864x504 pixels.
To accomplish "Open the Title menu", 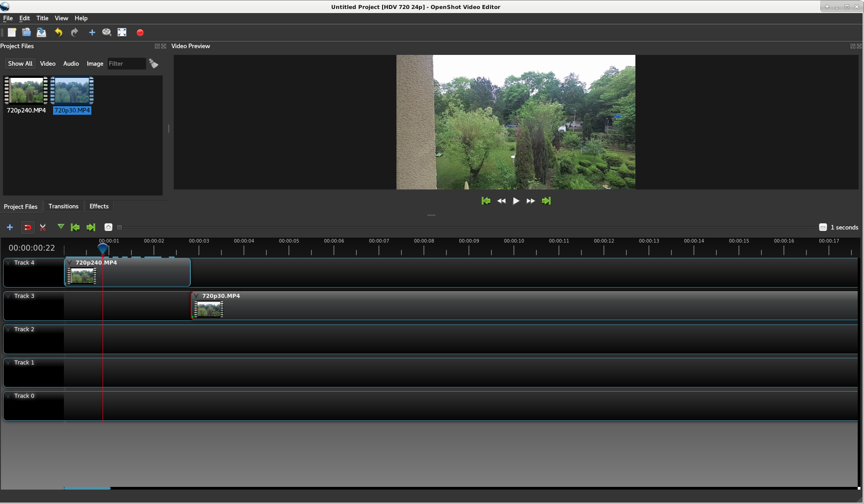I will point(42,18).
